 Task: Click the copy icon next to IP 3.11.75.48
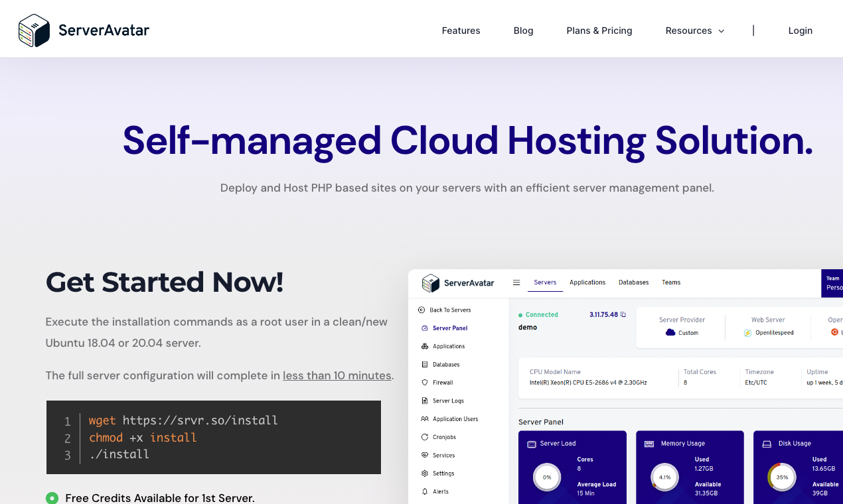(623, 315)
